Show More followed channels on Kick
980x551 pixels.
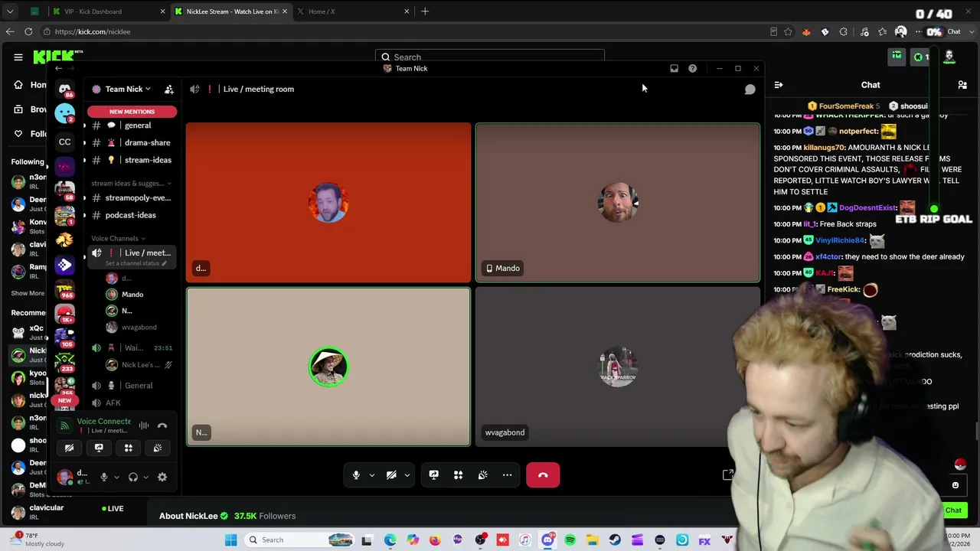[x=28, y=293]
